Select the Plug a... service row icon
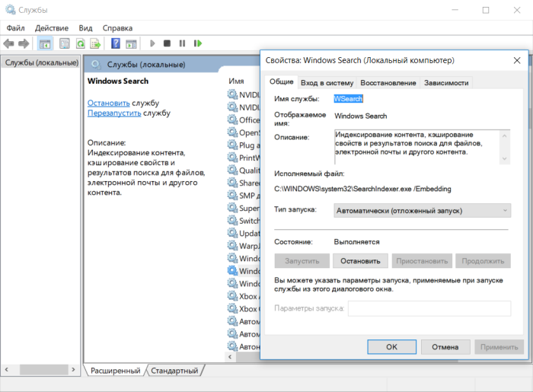 pos(232,145)
